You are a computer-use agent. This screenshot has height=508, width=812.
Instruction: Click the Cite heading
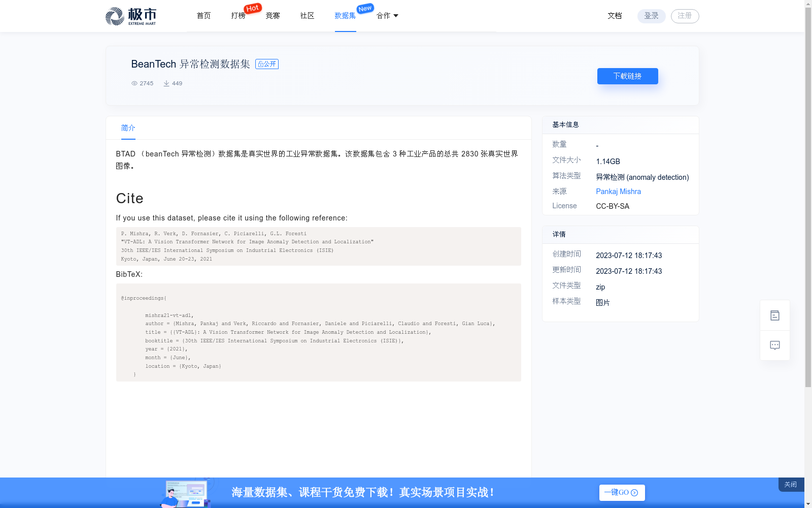129,199
